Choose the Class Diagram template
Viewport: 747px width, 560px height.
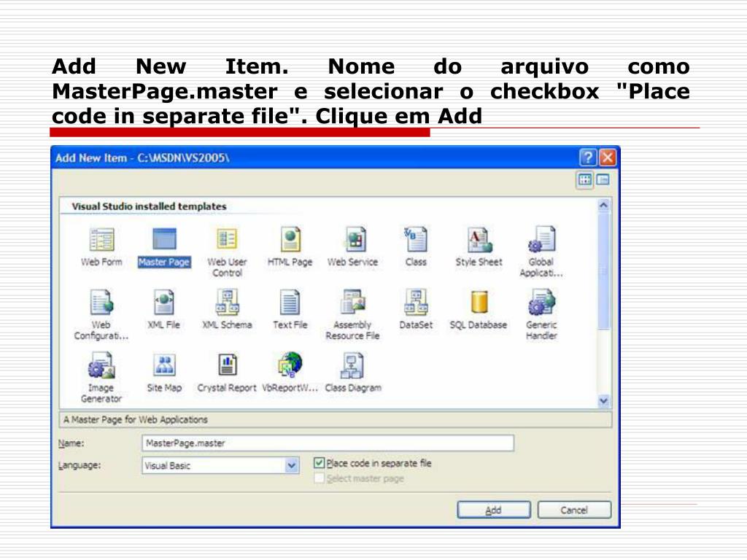tap(353, 366)
